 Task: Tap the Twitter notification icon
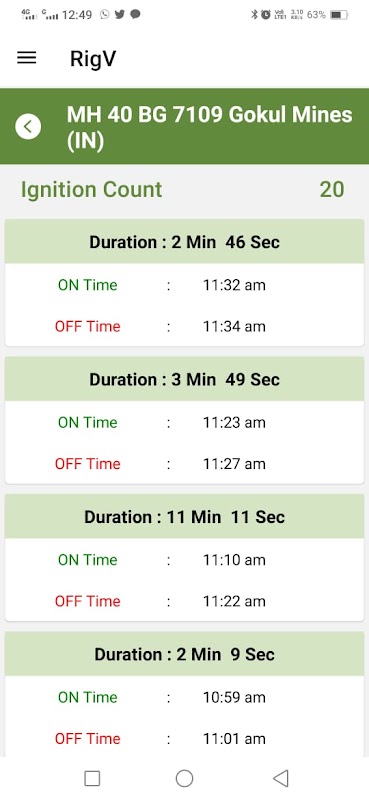coord(120,15)
